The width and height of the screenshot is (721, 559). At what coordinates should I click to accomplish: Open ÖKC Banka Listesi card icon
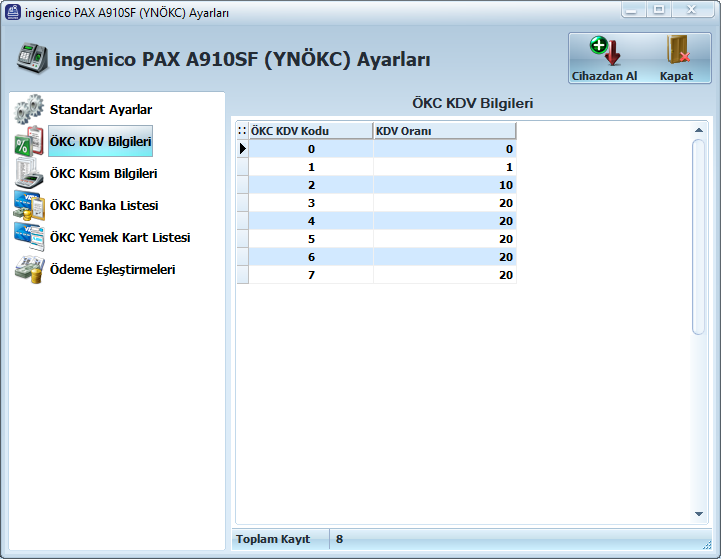point(29,205)
